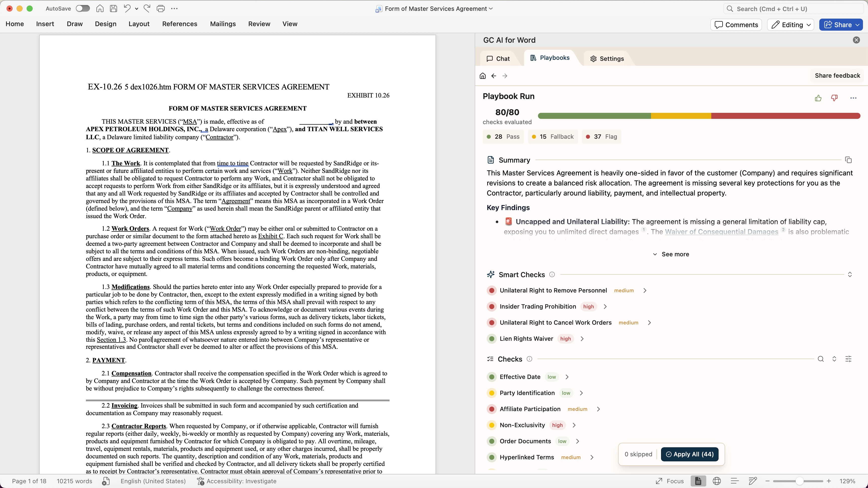Click the Share feedback button
Viewport: 868px width, 488px height.
pyautogui.click(x=837, y=75)
